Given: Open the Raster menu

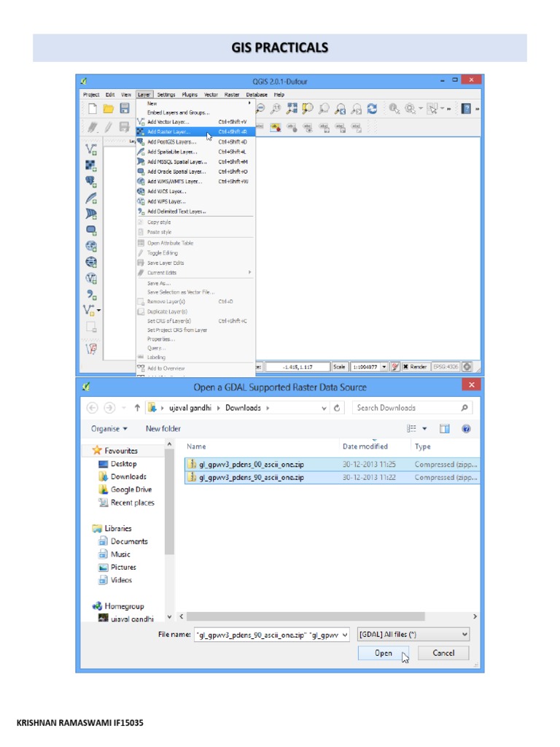Looking at the screenshot, I should coord(232,94).
